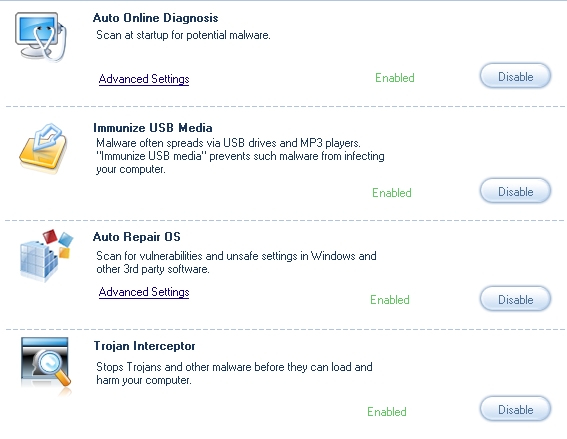Image resolution: width=567 pixels, height=439 pixels.
Task: Disable Auto Online Diagnosis
Action: tap(515, 76)
